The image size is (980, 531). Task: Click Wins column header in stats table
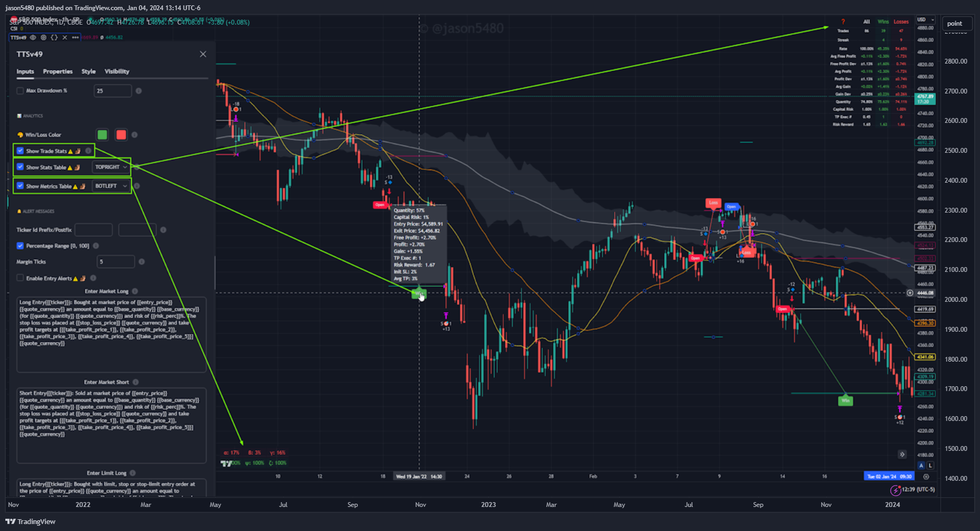tap(883, 22)
